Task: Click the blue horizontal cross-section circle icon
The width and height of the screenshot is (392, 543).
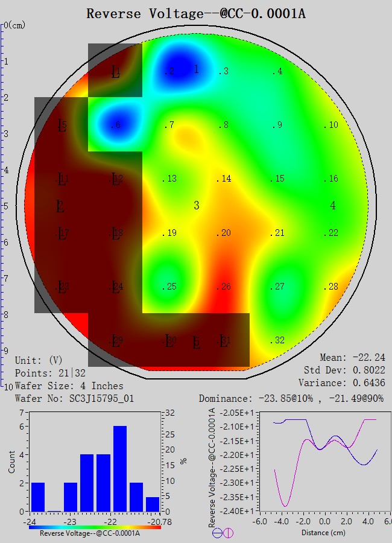Action: point(217,533)
